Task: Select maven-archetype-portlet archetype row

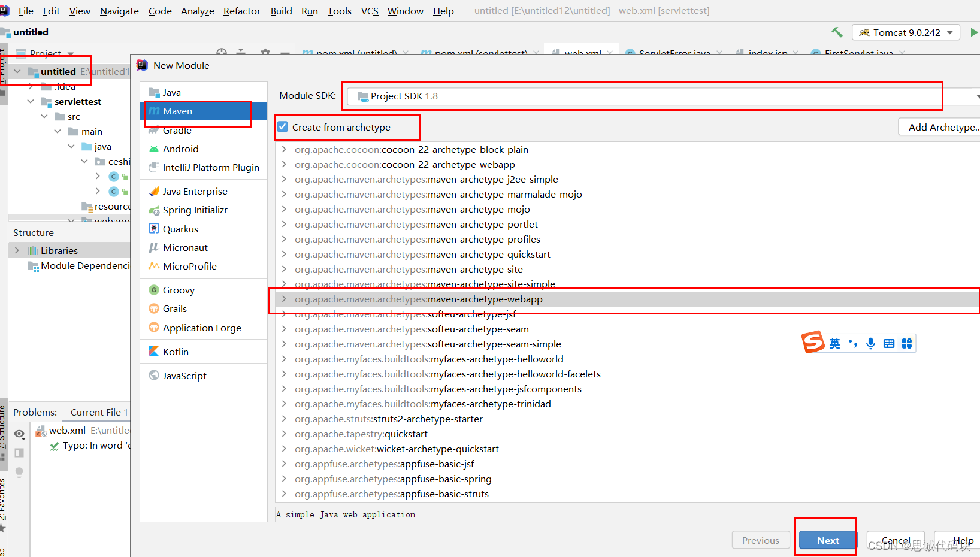Action: coord(627,224)
